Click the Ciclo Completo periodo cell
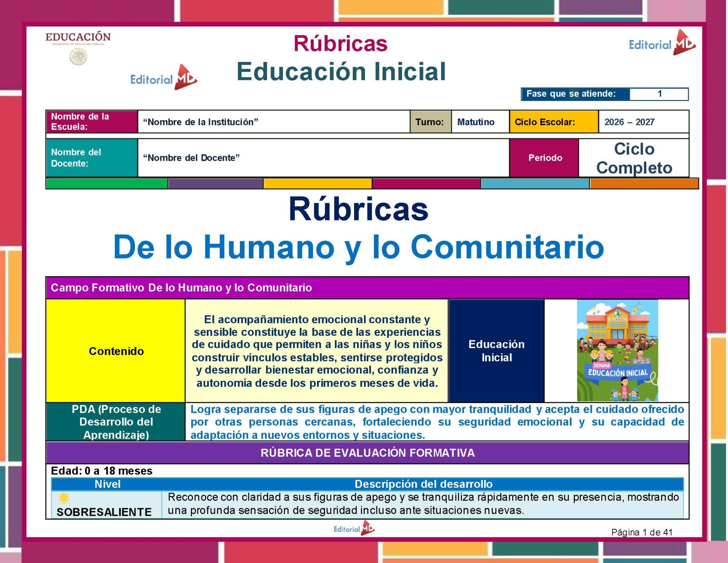Screen dimensions: 728x563 pos(634,158)
